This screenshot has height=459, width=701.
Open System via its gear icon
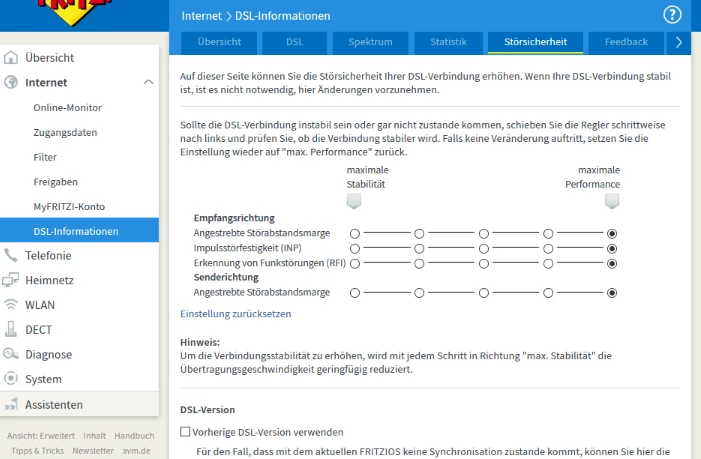[11, 379]
